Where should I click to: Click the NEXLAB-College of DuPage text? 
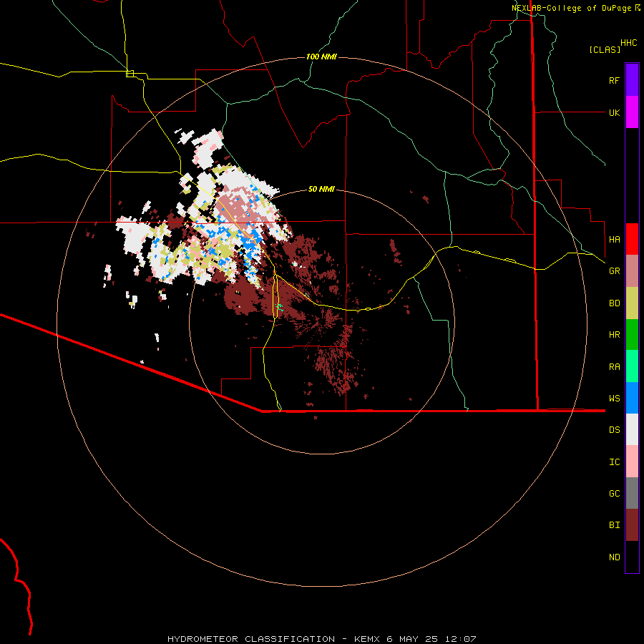click(571, 8)
